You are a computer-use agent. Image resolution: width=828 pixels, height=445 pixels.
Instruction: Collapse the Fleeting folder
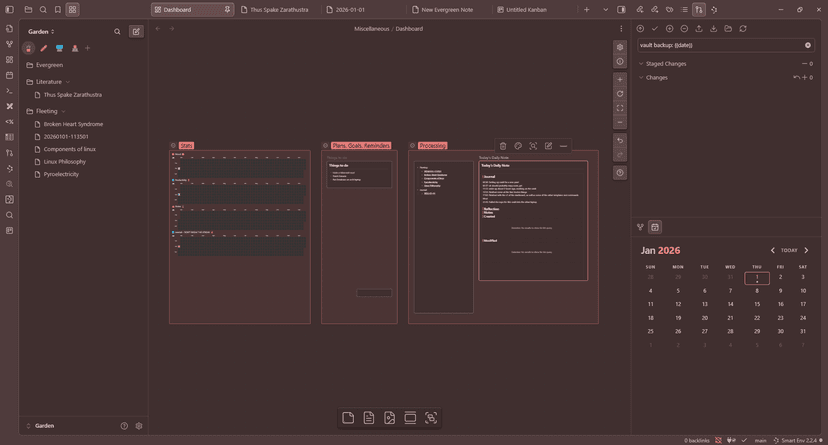[63, 111]
